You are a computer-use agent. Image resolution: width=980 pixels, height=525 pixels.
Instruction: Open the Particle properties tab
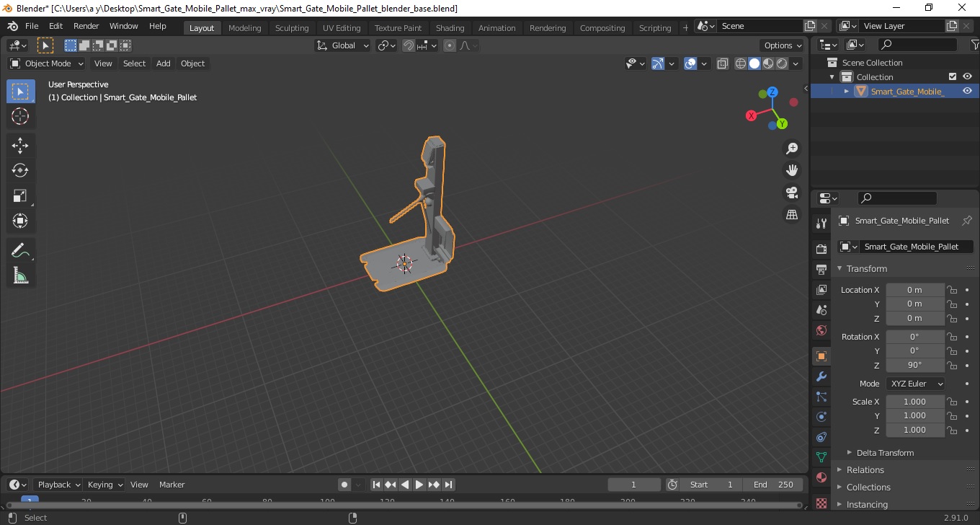(x=821, y=397)
